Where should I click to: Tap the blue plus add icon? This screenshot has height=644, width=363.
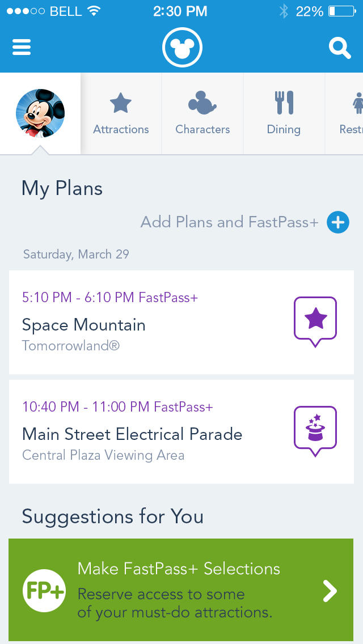(338, 222)
